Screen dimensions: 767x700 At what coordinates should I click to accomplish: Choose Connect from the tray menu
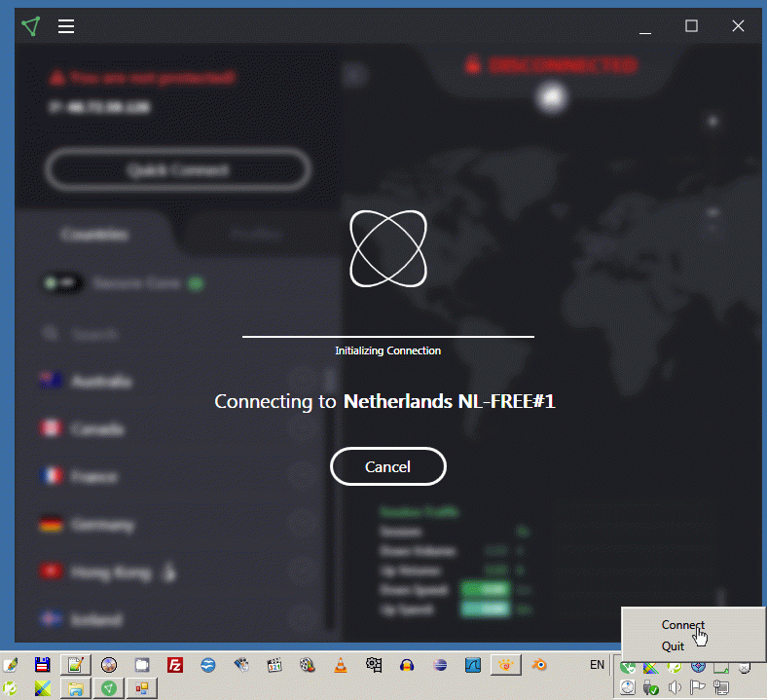[x=683, y=625]
